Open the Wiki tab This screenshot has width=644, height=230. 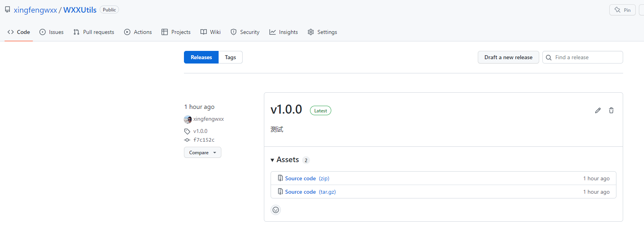coord(210,32)
